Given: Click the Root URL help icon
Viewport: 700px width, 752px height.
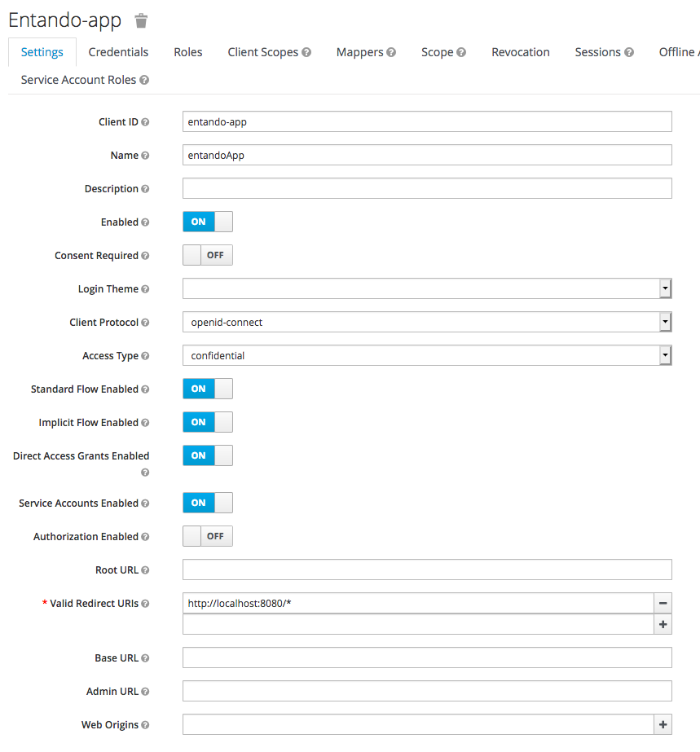Looking at the screenshot, I should pos(145,570).
